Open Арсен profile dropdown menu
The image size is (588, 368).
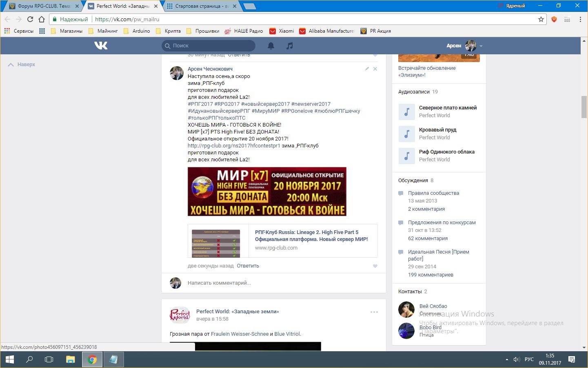tap(464, 46)
